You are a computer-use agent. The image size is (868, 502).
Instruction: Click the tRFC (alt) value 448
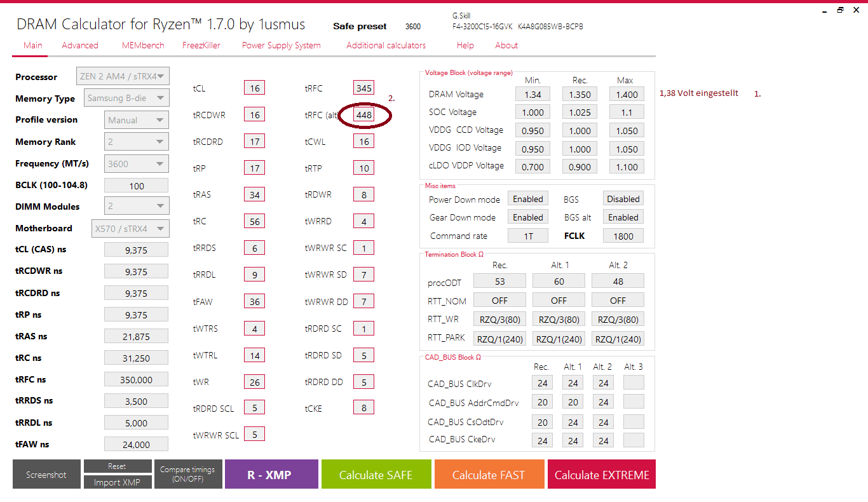[363, 114]
